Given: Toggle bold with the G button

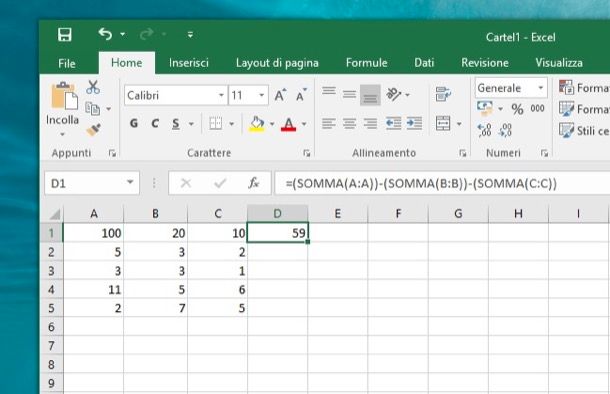Looking at the screenshot, I should (x=134, y=124).
